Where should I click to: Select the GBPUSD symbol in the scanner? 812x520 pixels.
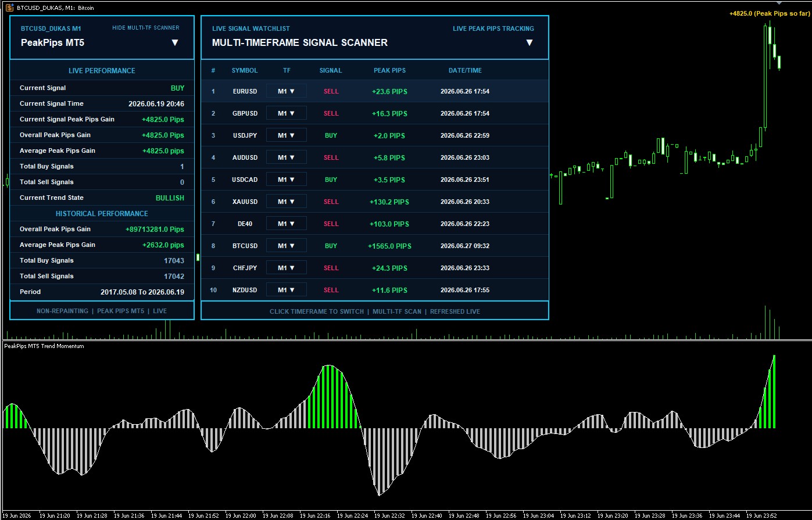tap(245, 113)
